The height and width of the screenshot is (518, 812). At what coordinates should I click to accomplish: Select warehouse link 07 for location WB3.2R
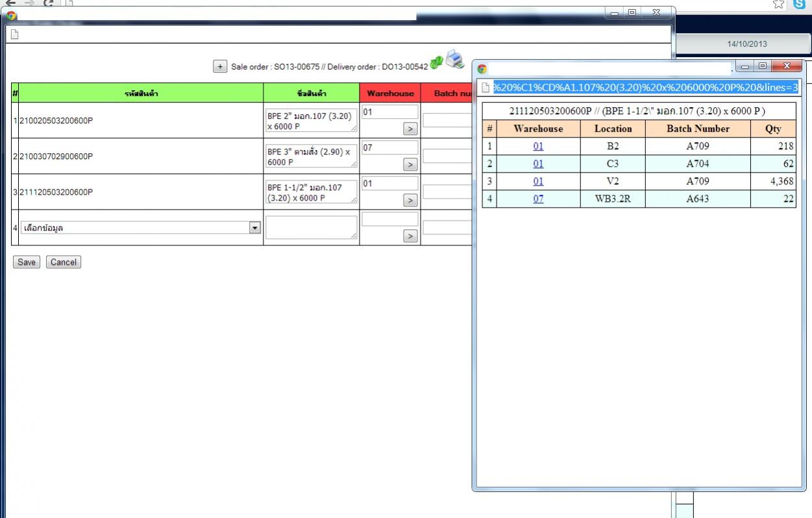[538, 199]
